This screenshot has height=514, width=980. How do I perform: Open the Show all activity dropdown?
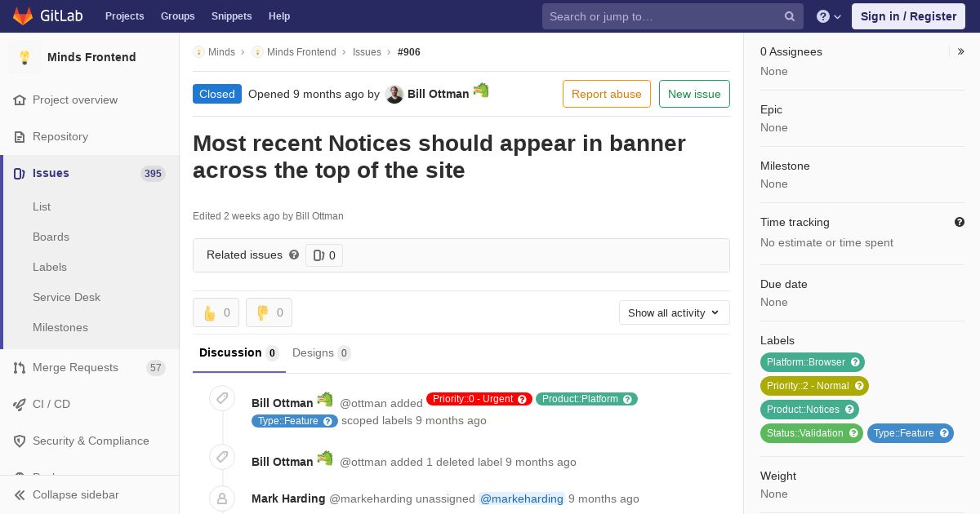674,312
